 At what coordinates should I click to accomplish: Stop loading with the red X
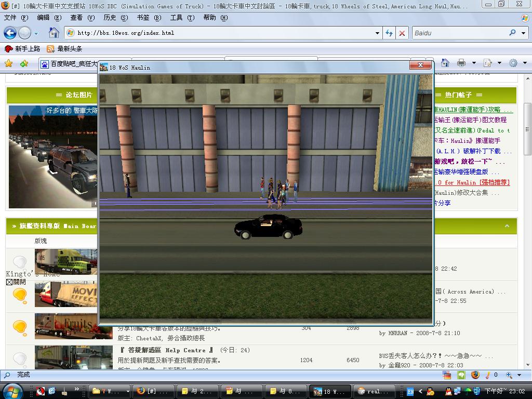[402, 33]
